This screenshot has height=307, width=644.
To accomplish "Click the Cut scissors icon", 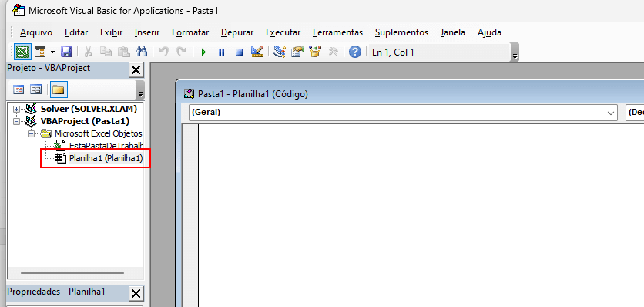I will (88, 52).
